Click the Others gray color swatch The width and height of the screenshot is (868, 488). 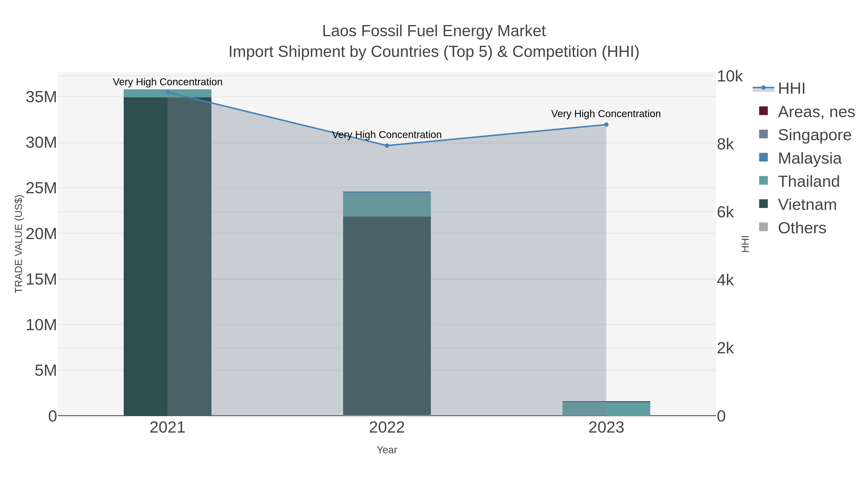click(x=763, y=227)
